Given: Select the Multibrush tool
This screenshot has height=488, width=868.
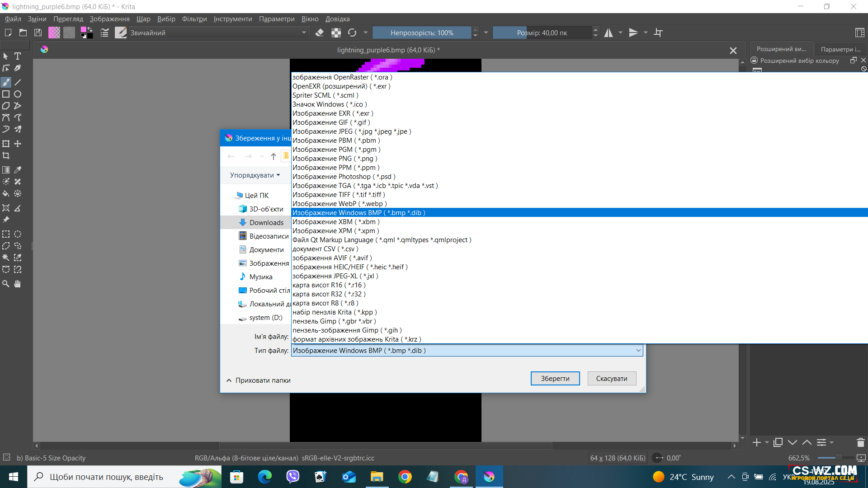Looking at the screenshot, I should click(18, 129).
